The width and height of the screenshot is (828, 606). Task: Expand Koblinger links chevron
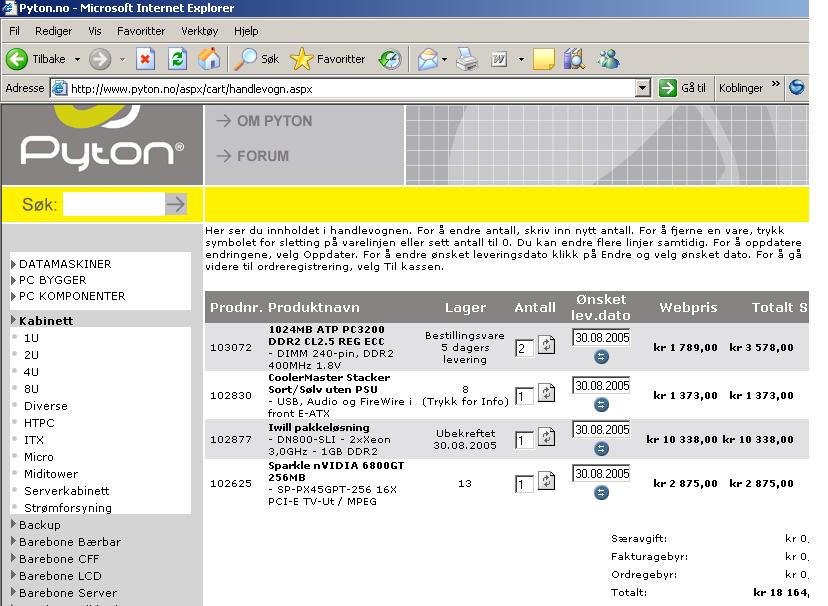pos(775,83)
